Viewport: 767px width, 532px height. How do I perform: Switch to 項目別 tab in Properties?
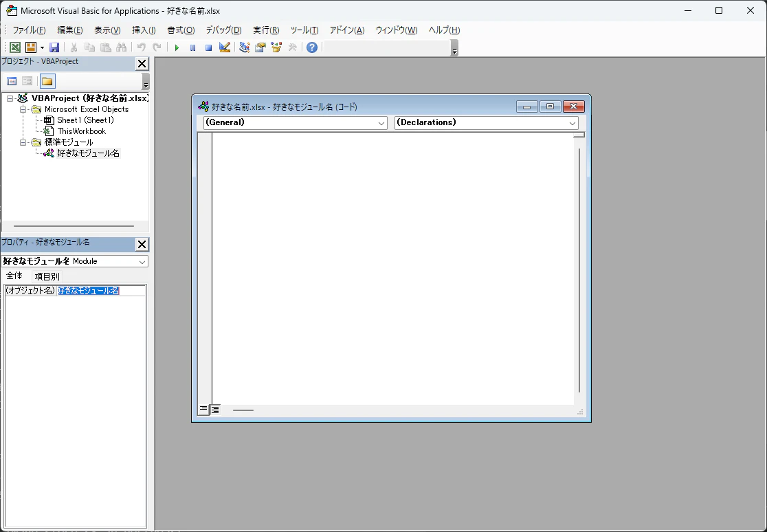coord(47,276)
